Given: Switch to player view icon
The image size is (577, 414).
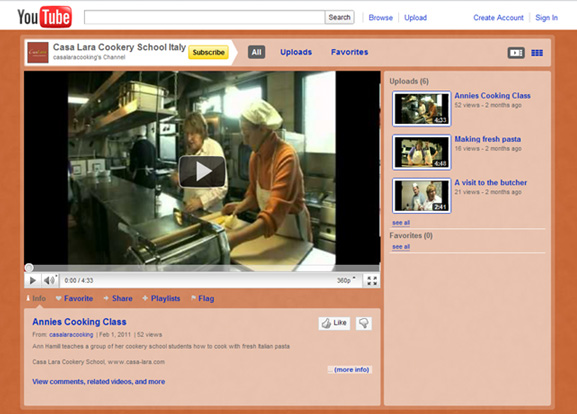Looking at the screenshot, I should (x=516, y=53).
